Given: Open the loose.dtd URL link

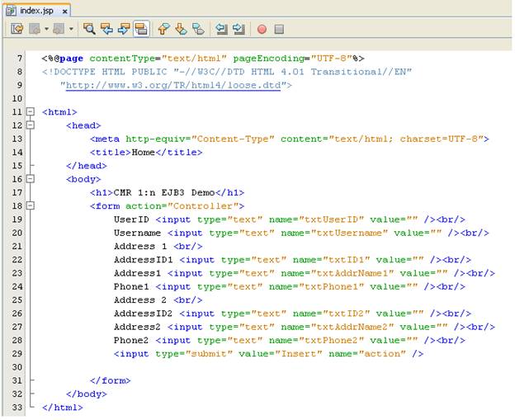Looking at the screenshot, I should (173, 85).
